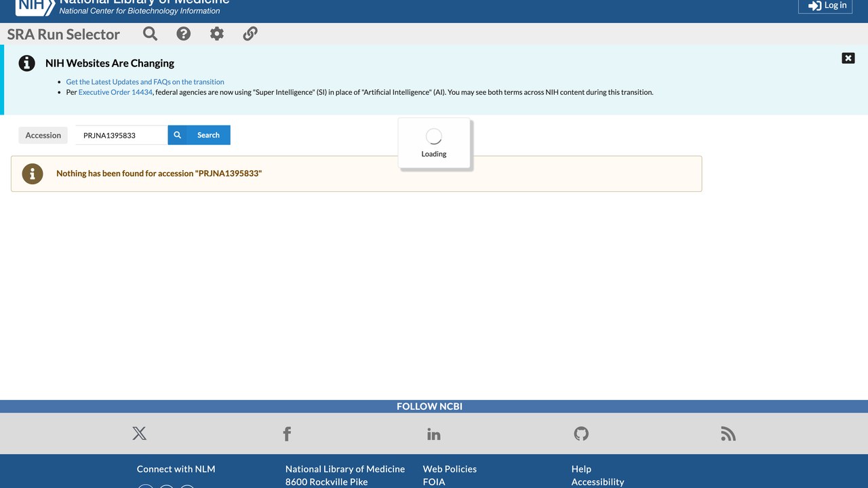Open the Help footer link
868x488 pixels.
pos(581,469)
